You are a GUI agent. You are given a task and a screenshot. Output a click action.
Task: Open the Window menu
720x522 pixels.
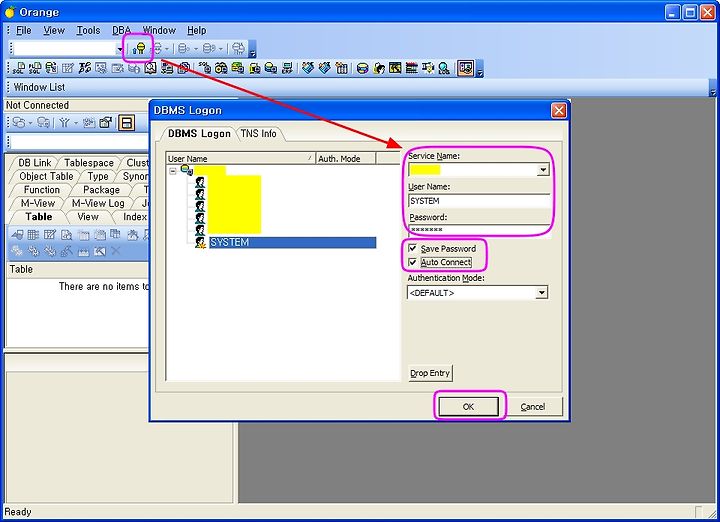(x=159, y=30)
